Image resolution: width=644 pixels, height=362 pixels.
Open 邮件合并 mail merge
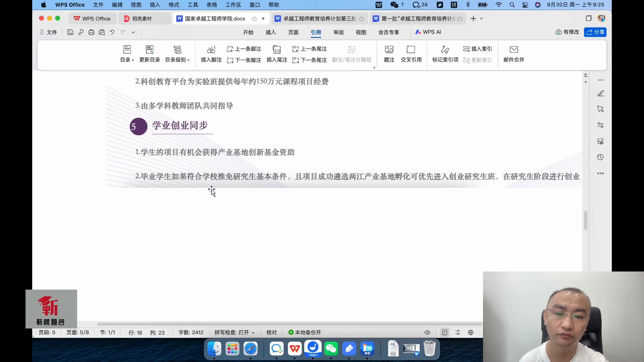[x=514, y=54]
